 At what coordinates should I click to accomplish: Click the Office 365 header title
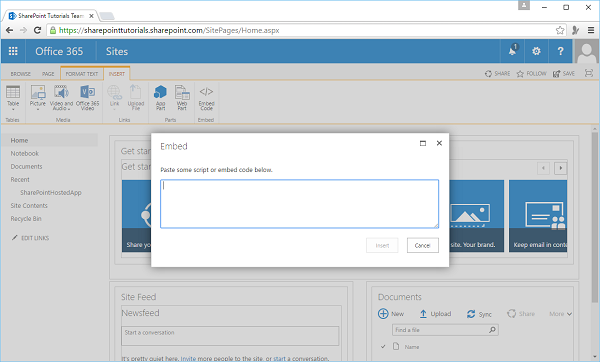pos(59,51)
